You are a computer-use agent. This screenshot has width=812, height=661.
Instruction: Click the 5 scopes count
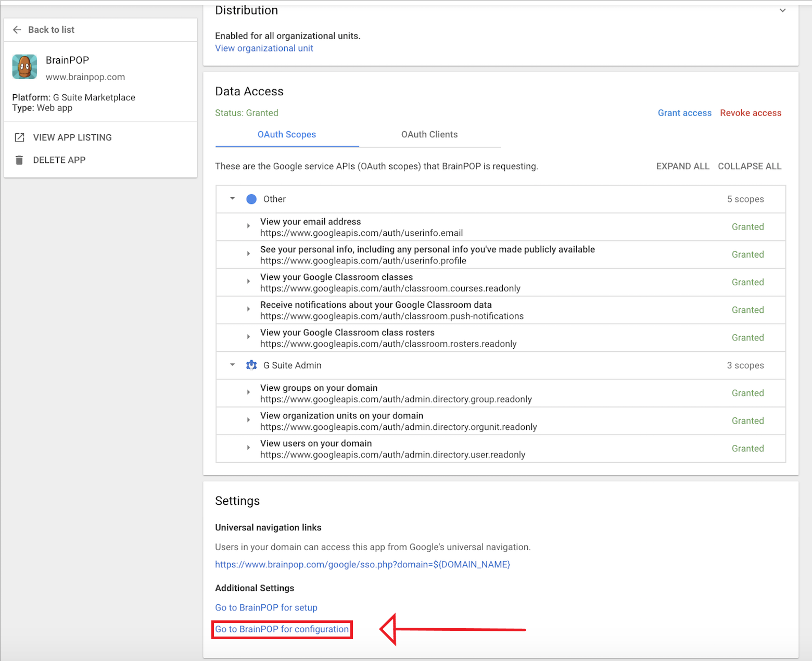tap(745, 199)
